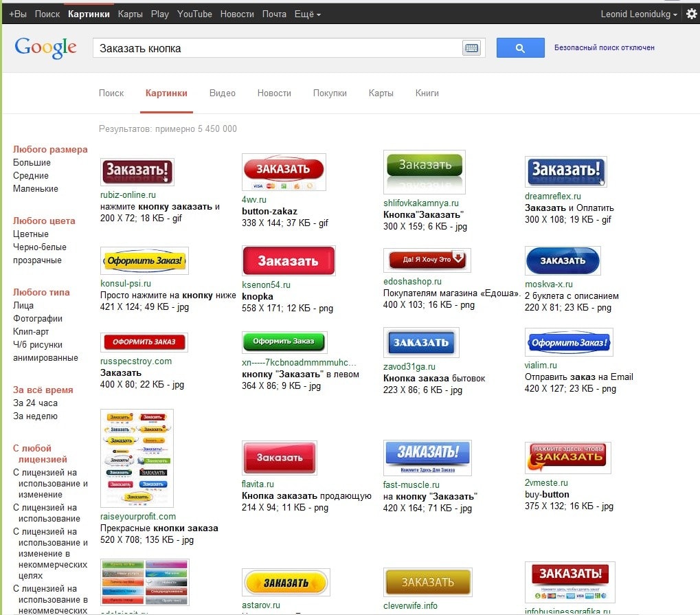The height and width of the screenshot is (615, 700).
Task: Open the fast-muscle.ru ЗАКАЗАТЬ! thumbnail
Action: click(x=427, y=458)
